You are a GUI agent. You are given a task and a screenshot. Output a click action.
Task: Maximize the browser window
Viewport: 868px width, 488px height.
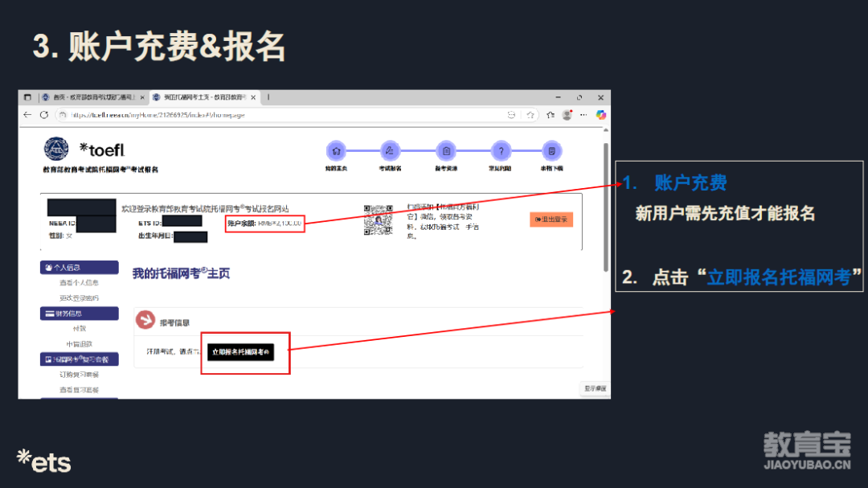(579, 97)
